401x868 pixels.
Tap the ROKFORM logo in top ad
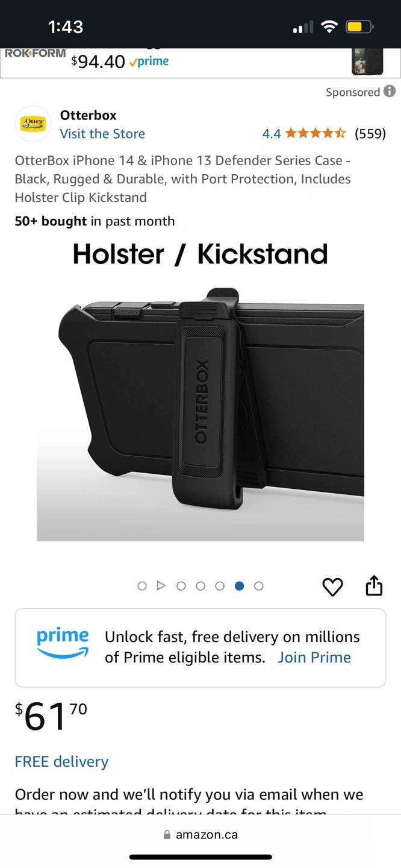35,53
